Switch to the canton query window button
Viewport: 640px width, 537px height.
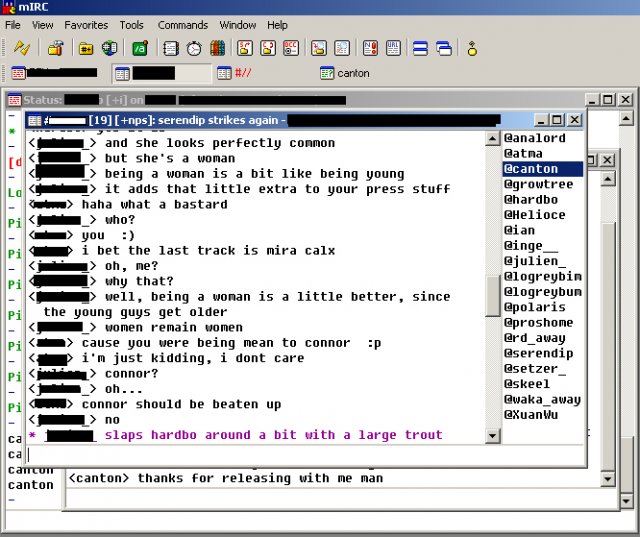pyautogui.click(x=345, y=73)
